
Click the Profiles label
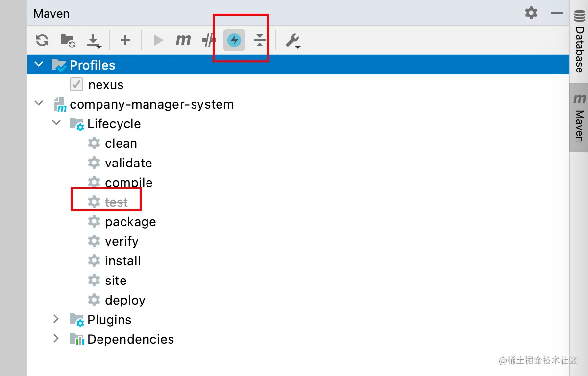(x=93, y=65)
